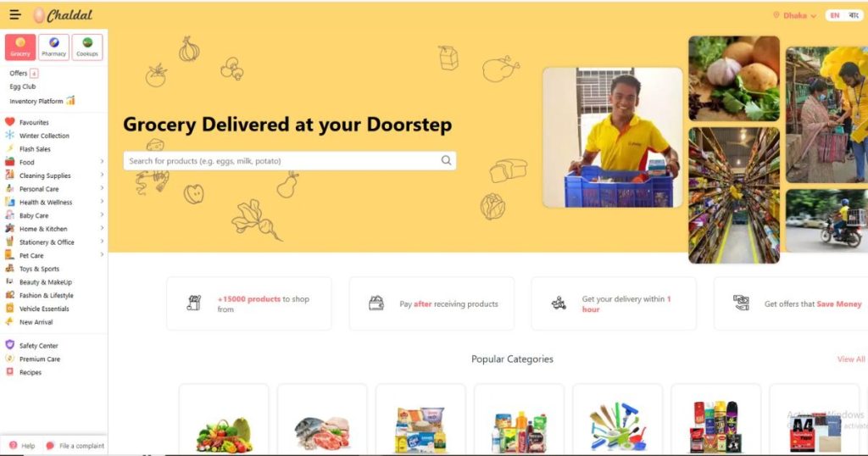Open the Safety Center shield icon

pyautogui.click(x=10, y=345)
